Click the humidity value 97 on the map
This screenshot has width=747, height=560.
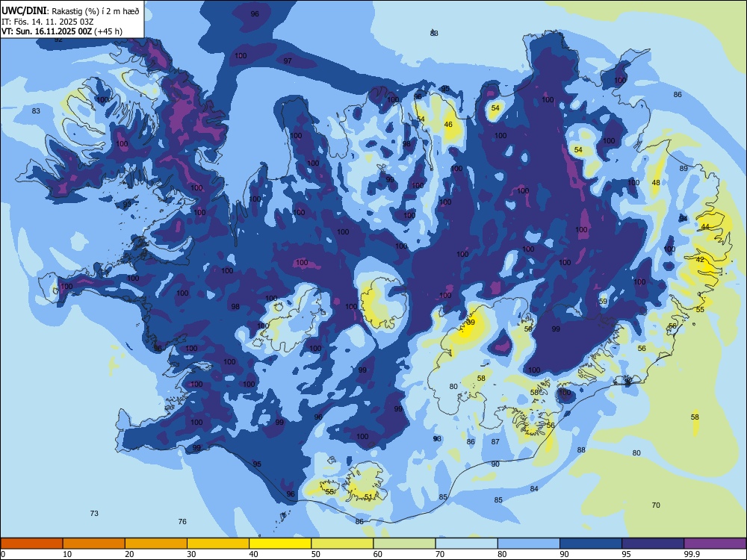[288, 60]
